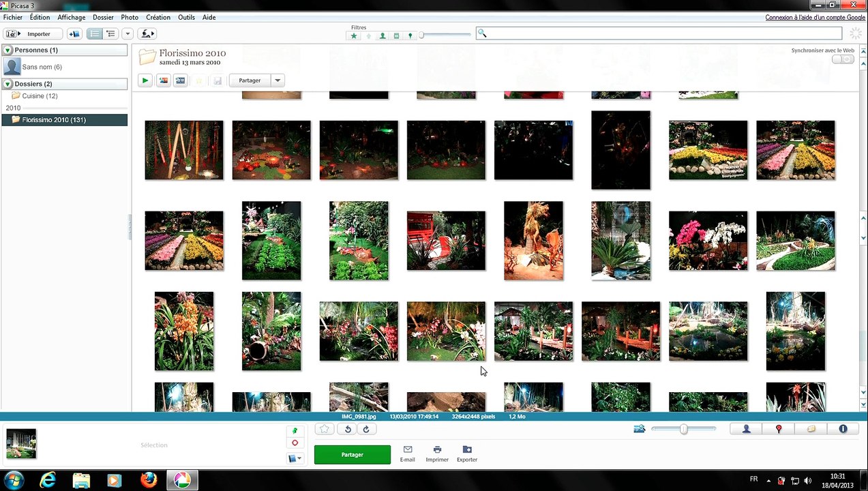Create a movie presentation from folder
868x491 pixels.
181,80
